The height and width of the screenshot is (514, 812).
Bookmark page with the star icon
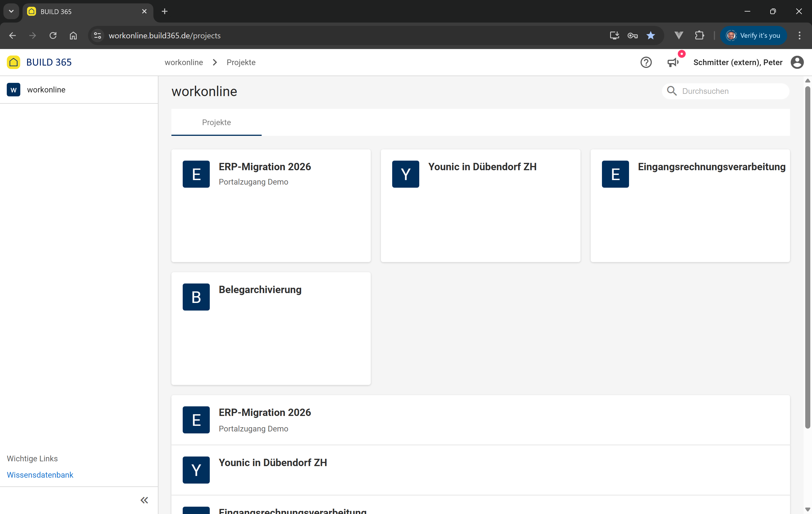(650, 36)
